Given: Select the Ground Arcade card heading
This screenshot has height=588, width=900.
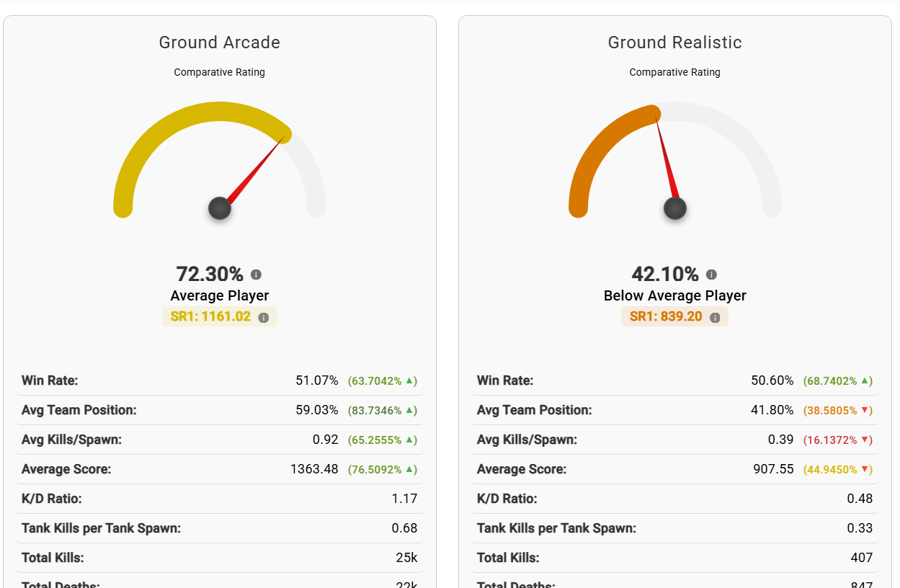Looking at the screenshot, I should point(220,43).
